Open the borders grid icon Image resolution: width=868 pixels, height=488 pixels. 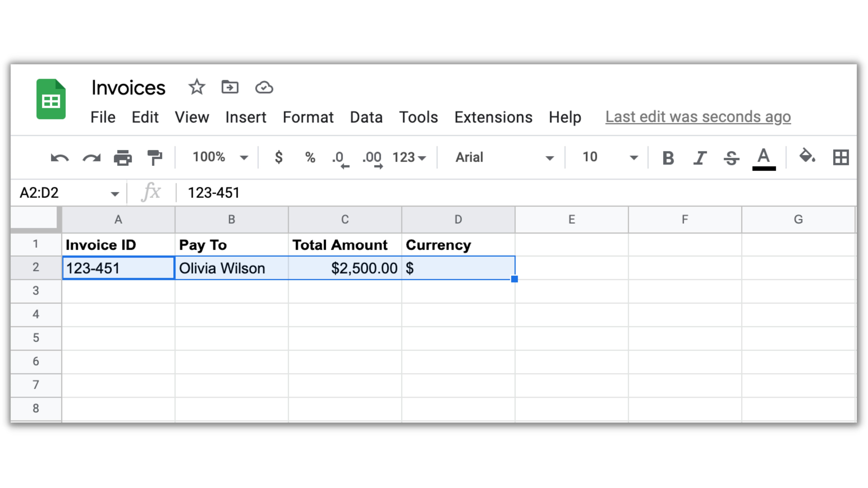[840, 157]
